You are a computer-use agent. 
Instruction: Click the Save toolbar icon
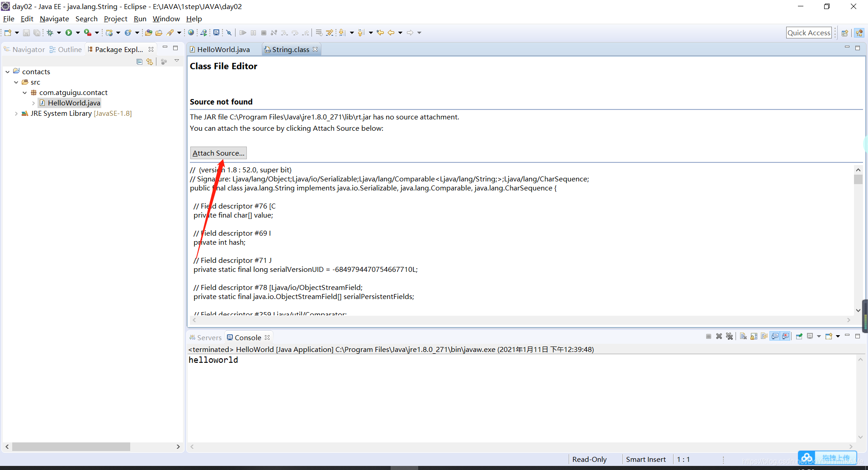click(26, 33)
